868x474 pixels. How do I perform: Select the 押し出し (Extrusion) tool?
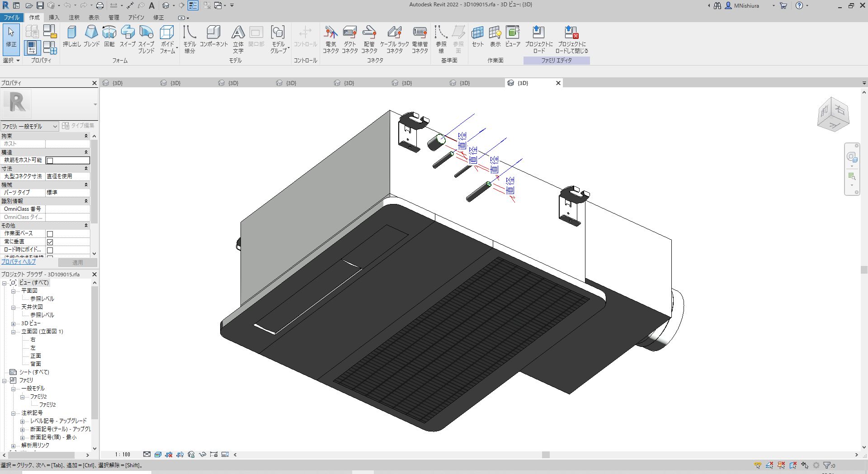[x=71, y=36]
